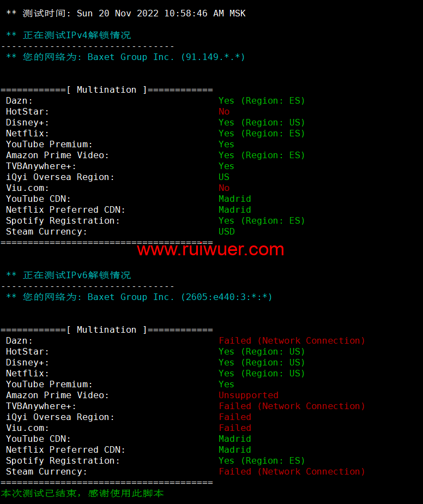Click the IPv6 Baxet Group network line
Screen dimensions: 423x504
click(x=139, y=297)
